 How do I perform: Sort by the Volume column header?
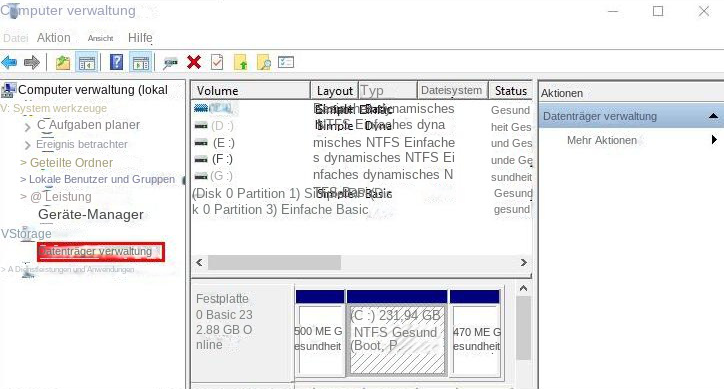[x=251, y=91]
